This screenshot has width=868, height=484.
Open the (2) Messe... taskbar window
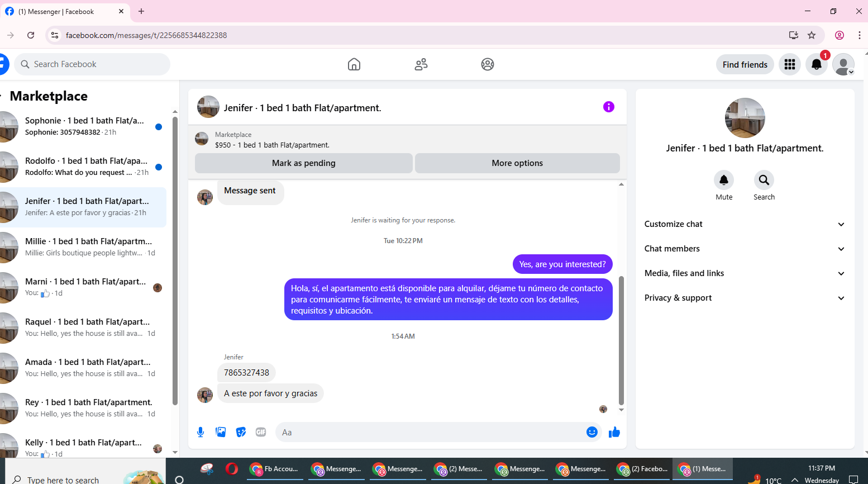(x=459, y=469)
